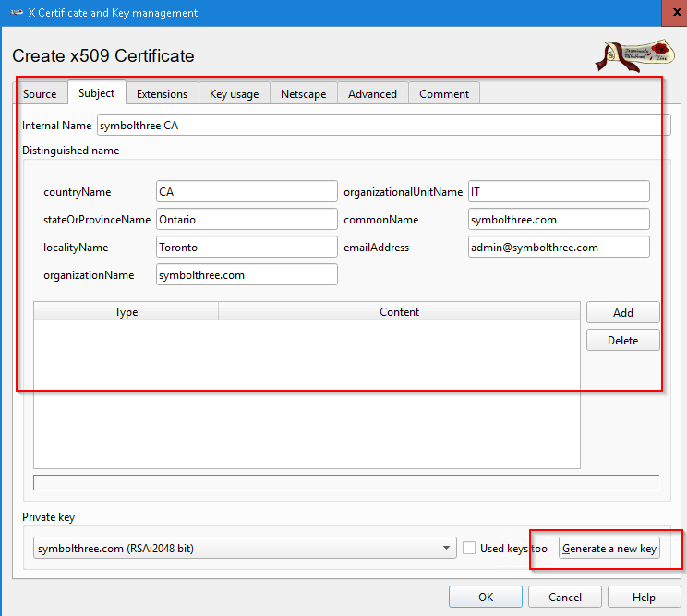
Task: Click the Add button for name entries
Action: (623, 313)
